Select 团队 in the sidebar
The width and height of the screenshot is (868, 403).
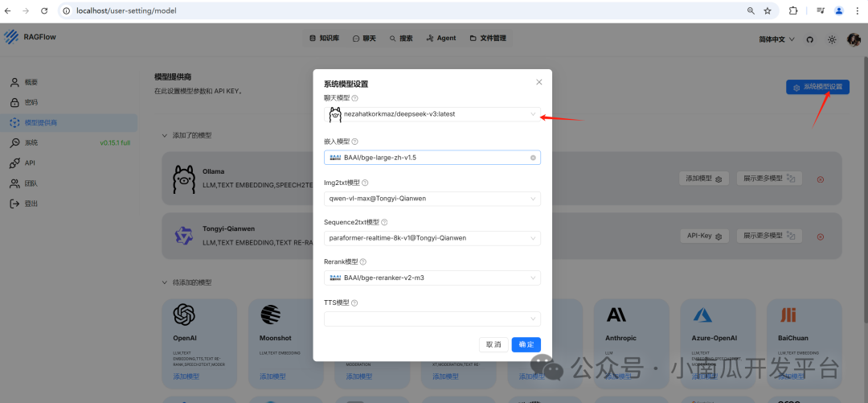69,183
